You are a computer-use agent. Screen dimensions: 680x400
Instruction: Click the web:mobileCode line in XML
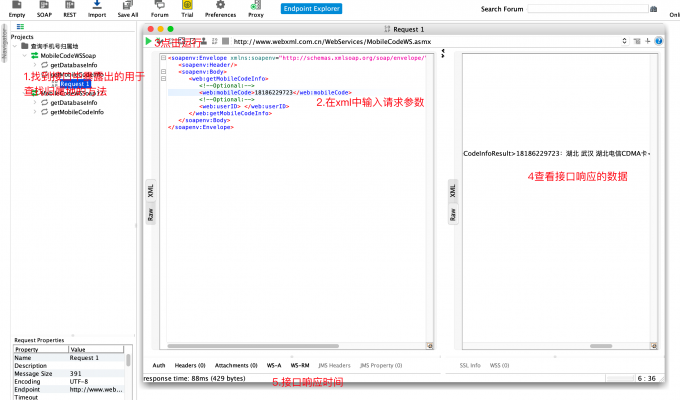coord(275,92)
